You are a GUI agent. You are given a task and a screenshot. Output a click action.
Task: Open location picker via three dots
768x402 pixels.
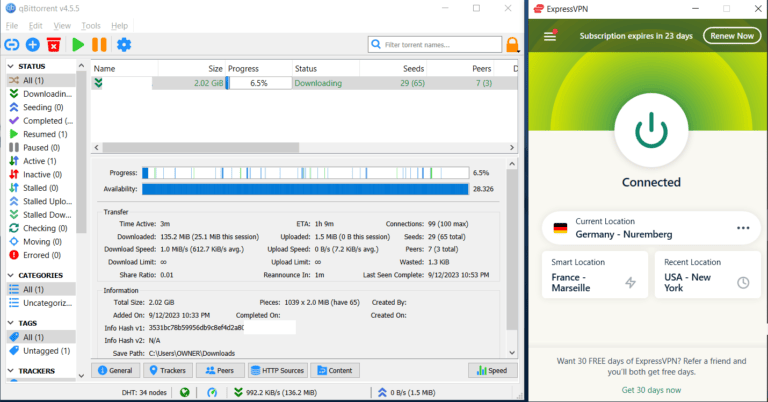point(743,228)
